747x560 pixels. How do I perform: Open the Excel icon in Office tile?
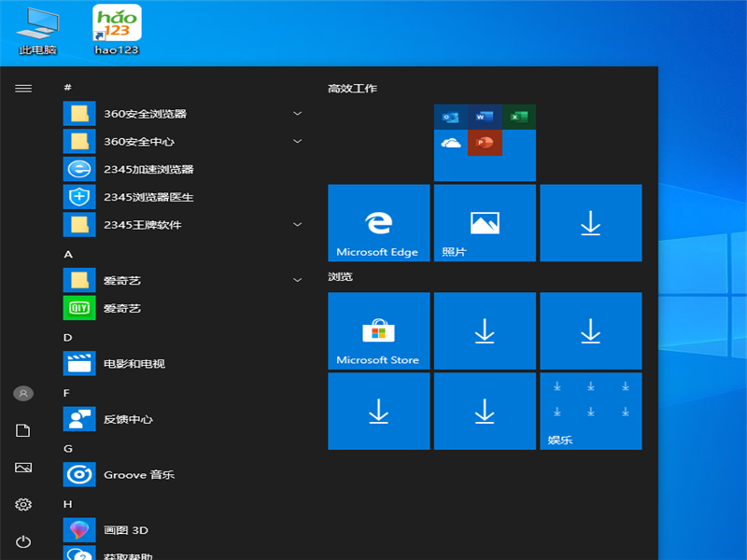[x=519, y=118]
